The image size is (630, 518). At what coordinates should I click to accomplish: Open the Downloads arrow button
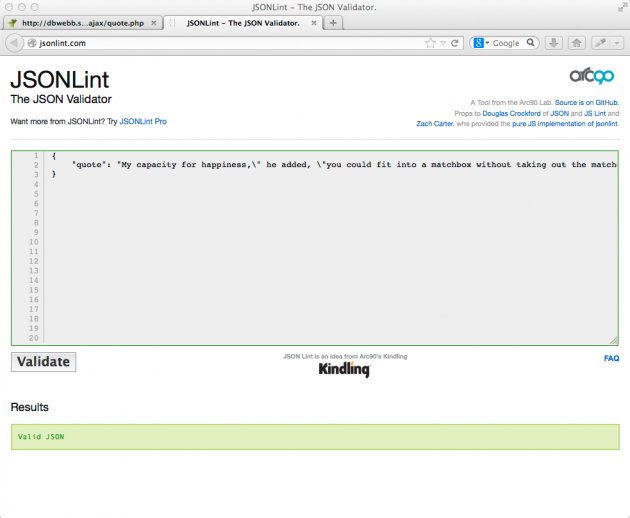point(554,43)
